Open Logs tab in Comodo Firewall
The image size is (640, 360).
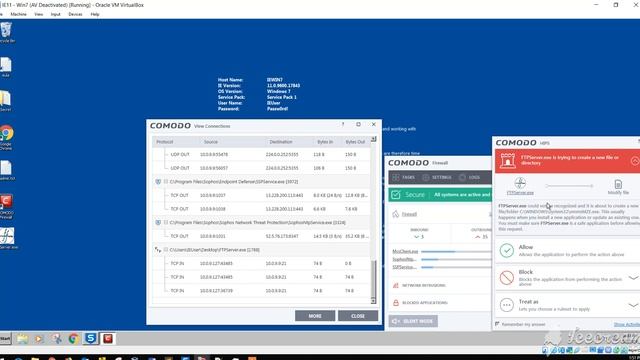tap(469, 178)
